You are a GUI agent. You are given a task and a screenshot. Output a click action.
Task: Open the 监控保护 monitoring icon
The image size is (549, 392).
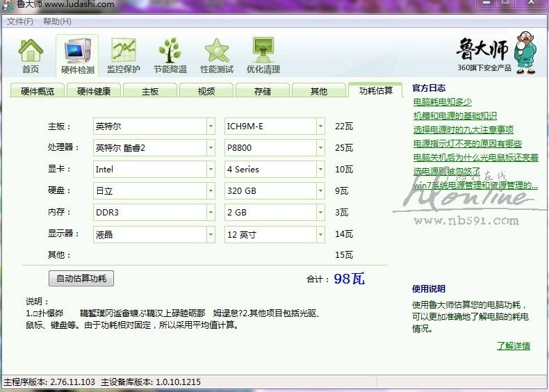[124, 54]
